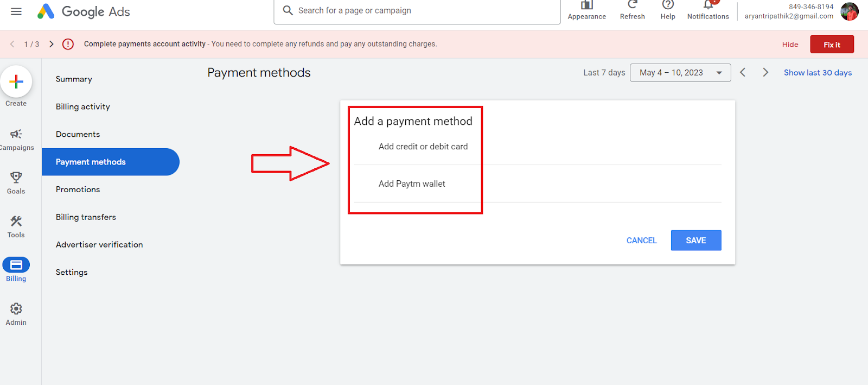Cancel adding payment method

tap(641, 241)
